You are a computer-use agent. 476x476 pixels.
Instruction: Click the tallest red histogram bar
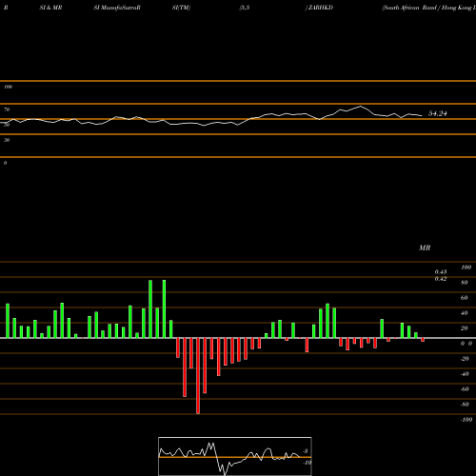[x=198, y=376]
